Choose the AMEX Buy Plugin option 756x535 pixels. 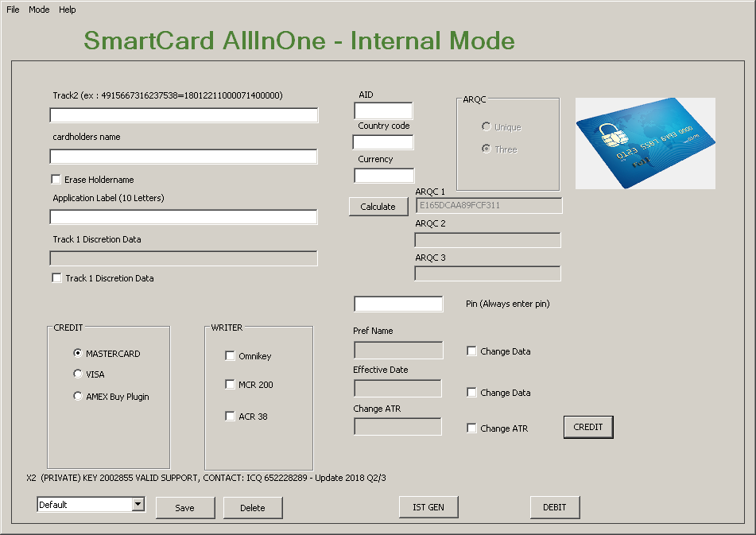(78, 397)
